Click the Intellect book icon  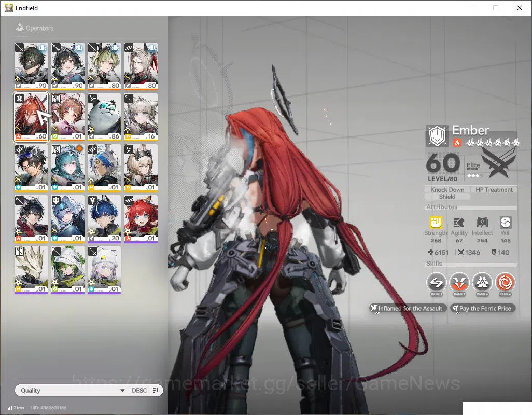[482, 223]
